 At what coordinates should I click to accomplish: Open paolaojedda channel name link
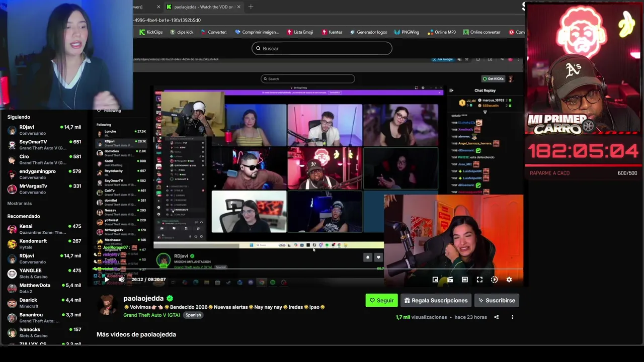[x=143, y=298]
